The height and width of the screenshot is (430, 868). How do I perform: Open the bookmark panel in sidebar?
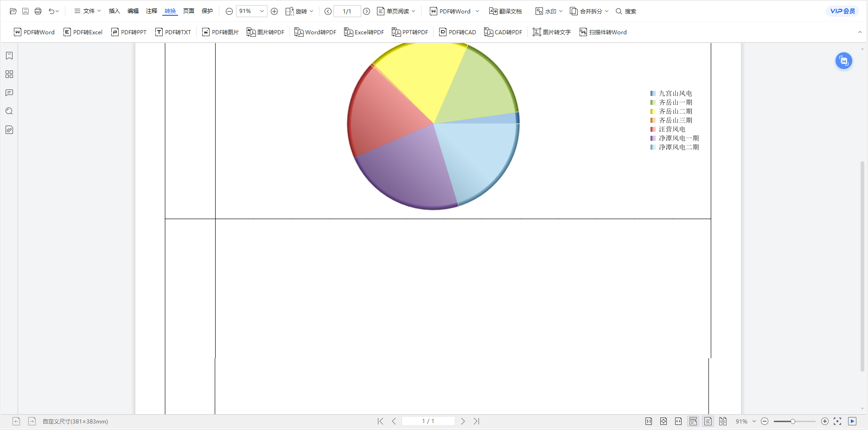(9, 56)
